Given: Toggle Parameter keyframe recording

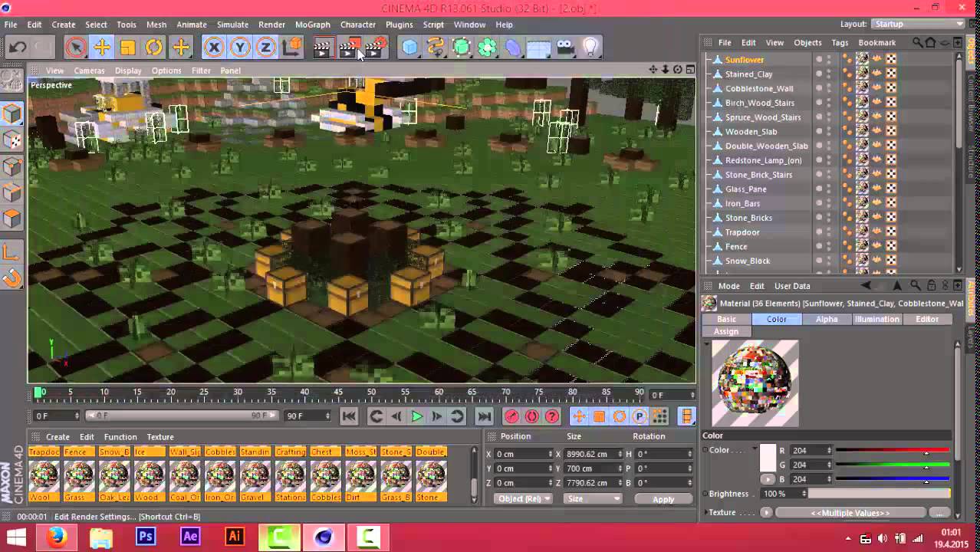Looking at the screenshot, I should (640, 416).
